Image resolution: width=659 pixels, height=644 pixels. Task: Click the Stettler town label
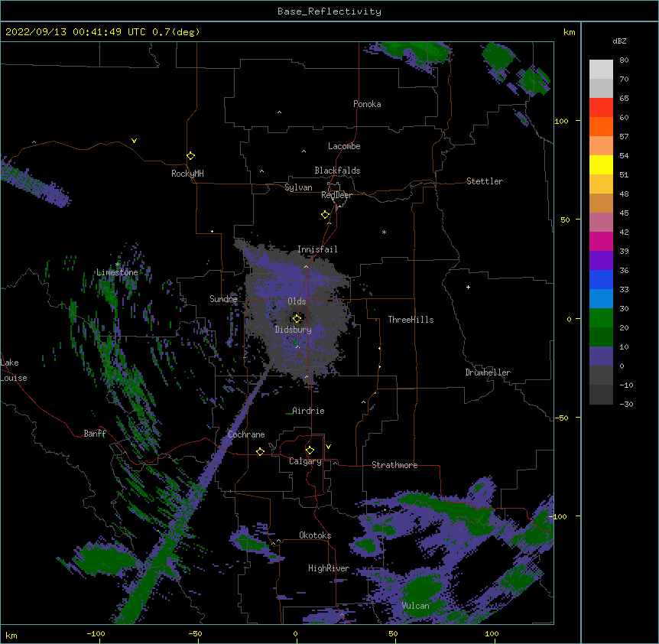485,181
